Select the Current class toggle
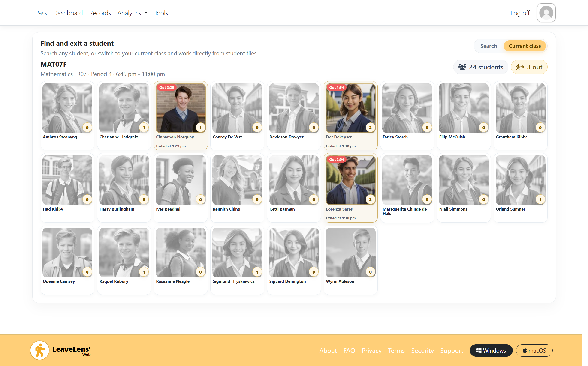 pyautogui.click(x=524, y=46)
